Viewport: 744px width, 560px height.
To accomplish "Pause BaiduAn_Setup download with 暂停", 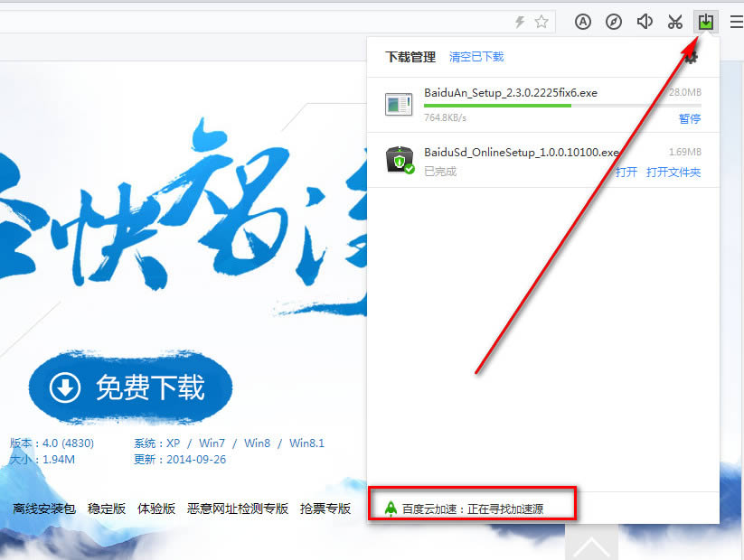I will pyautogui.click(x=690, y=118).
